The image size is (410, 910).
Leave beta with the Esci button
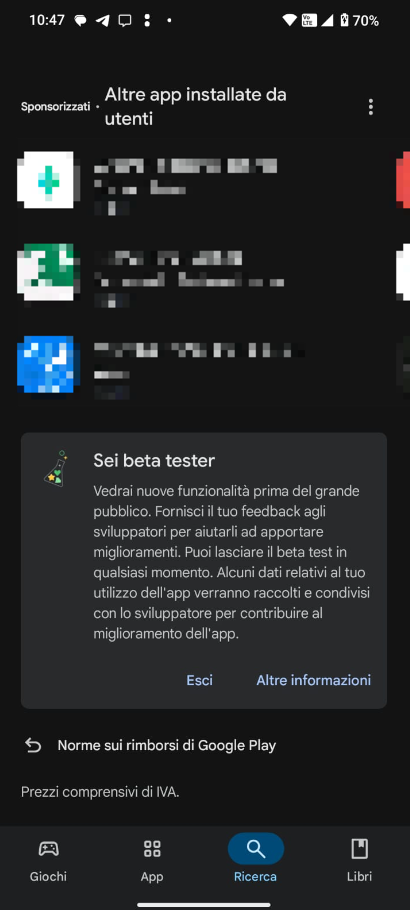click(199, 680)
